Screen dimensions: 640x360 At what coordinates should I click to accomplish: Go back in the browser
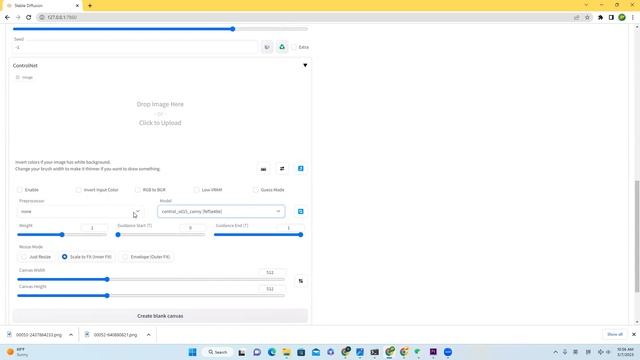pyautogui.click(x=7, y=17)
